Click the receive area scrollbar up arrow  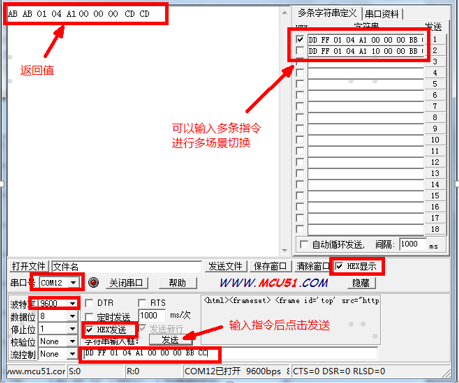tap(284, 13)
